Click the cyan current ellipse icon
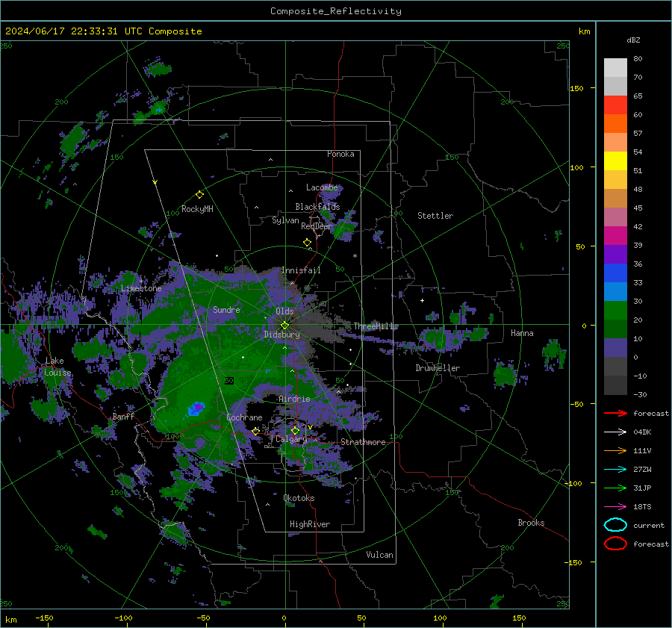This screenshot has height=628, width=672. [x=615, y=525]
